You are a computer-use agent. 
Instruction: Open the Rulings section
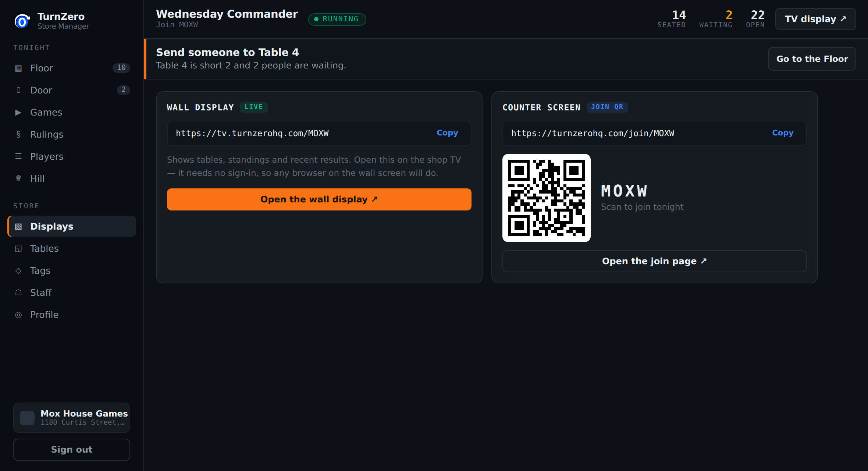click(72, 134)
